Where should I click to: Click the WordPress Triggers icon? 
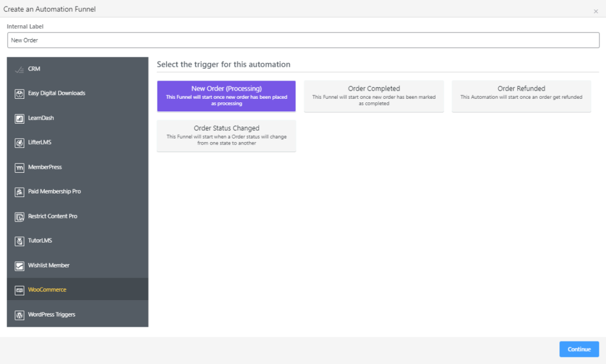[x=20, y=315]
